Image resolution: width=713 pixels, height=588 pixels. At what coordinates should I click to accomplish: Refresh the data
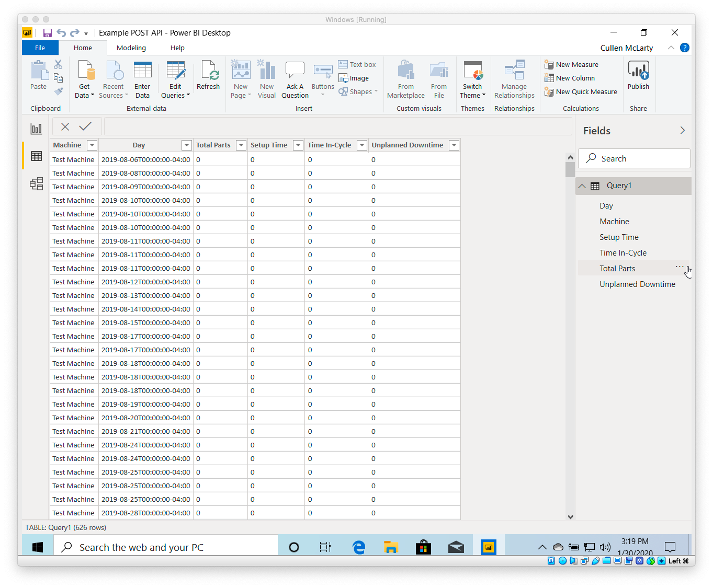pyautogui.click(x=208, y=75)
